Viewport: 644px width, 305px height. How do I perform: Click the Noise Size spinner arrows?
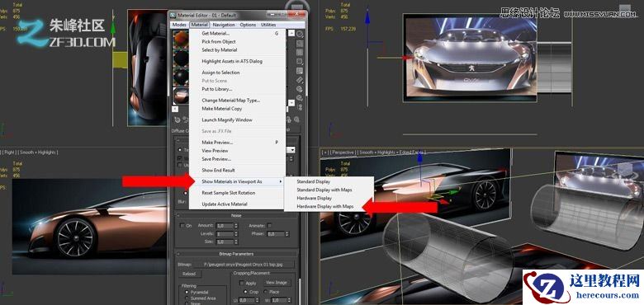(x=236, y=242)
